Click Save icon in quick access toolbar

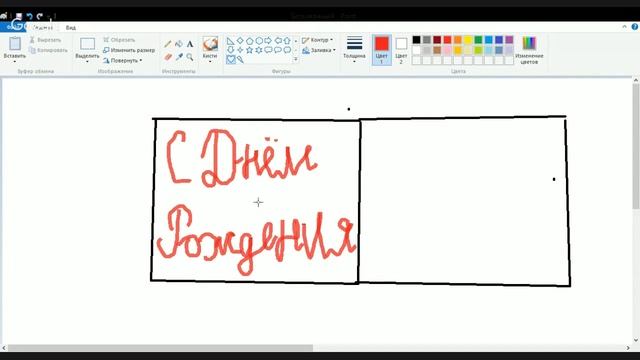19,16
